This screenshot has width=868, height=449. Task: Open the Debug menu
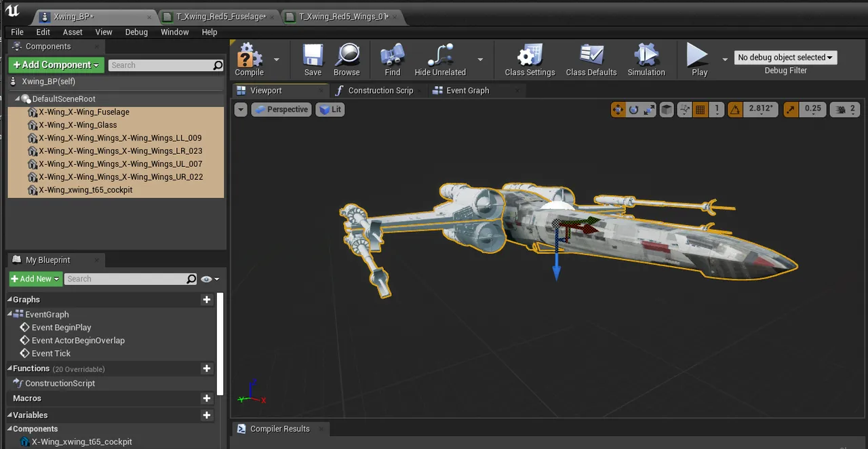click(136, 32)
